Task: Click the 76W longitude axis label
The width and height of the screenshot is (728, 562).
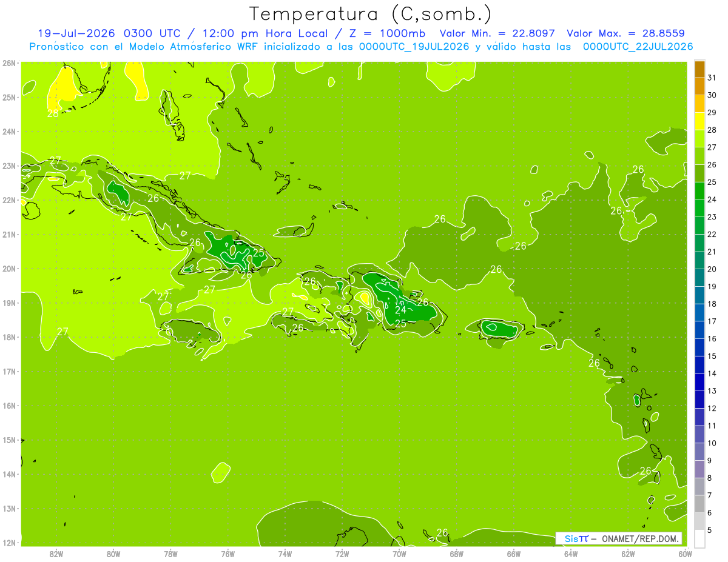Action: (227, 554)
